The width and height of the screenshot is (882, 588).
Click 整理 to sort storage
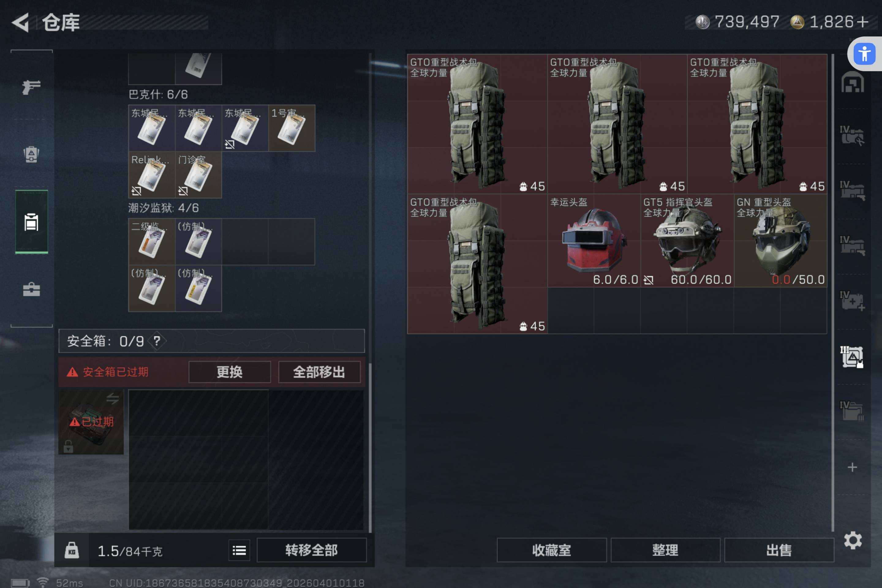pos(665,550)
